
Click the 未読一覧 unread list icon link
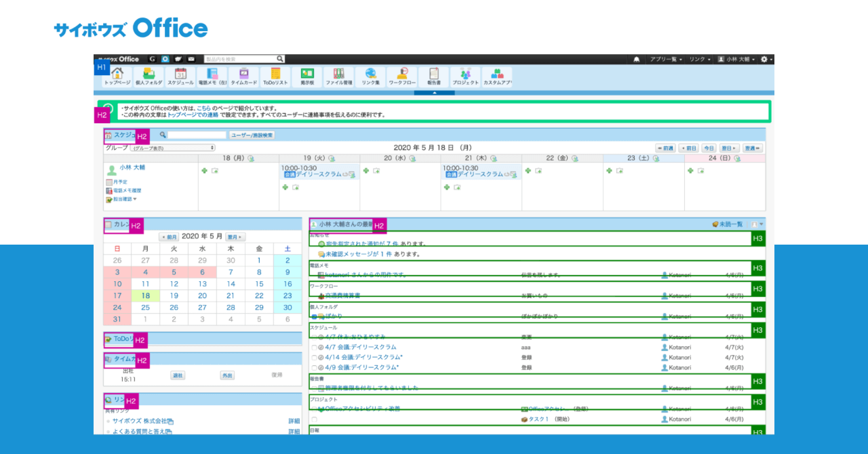(x=727, y=224)
